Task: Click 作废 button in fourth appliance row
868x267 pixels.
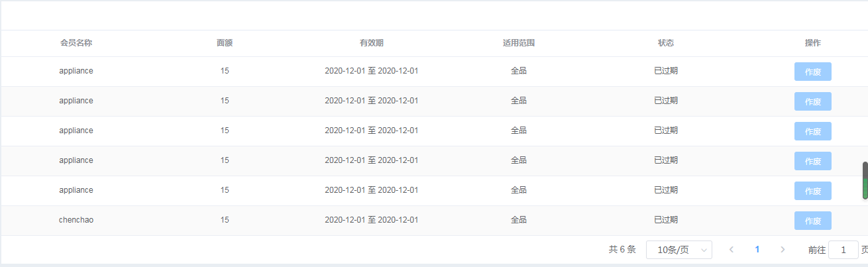Action: (x=812, y=161)
